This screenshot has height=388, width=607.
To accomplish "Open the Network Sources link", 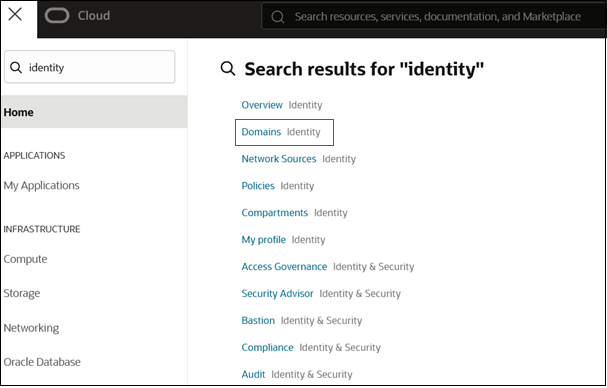I will pos(279,159).
